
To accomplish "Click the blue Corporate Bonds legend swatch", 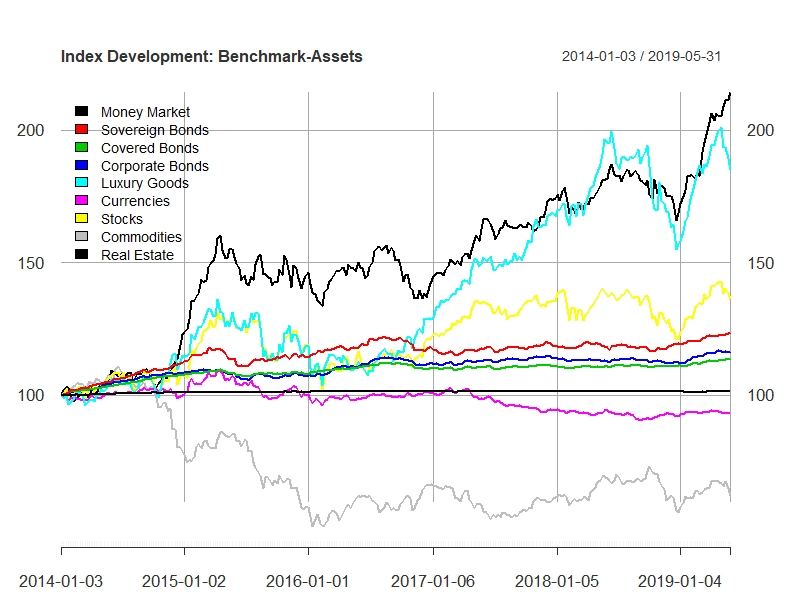I will [81, 165].
